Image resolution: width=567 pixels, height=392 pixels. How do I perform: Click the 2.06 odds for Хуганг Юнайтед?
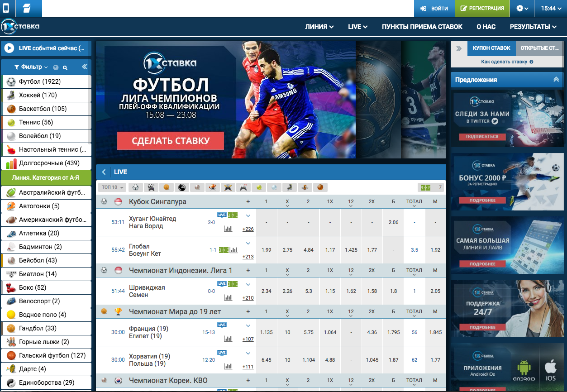click(x=393, y=222)
